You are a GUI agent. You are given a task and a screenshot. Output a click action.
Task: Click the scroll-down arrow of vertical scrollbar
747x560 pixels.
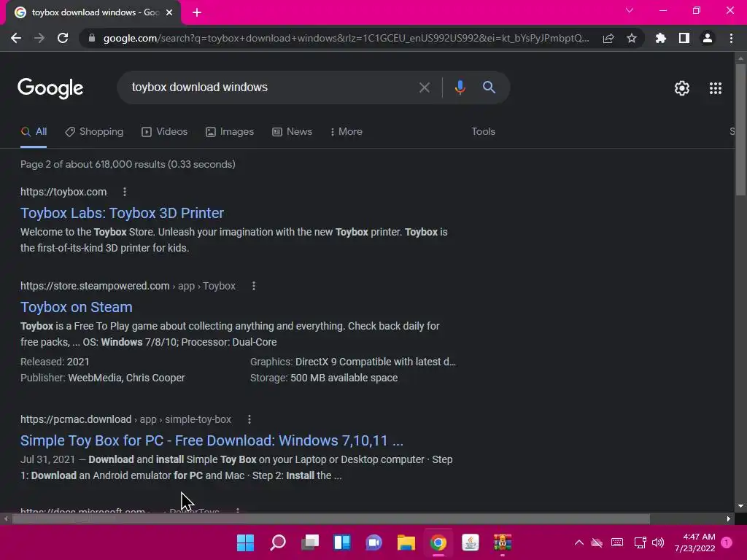(x=740, y=506)
